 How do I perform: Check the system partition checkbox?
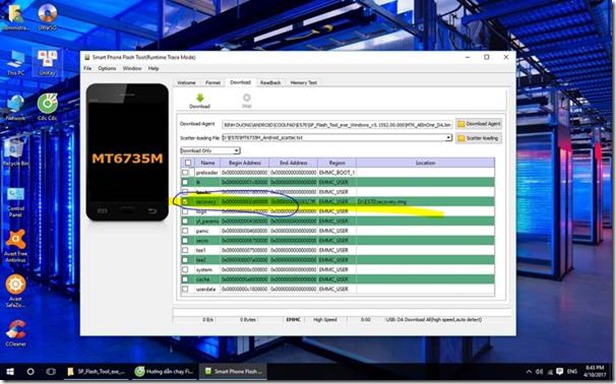(x=185, y=270)
